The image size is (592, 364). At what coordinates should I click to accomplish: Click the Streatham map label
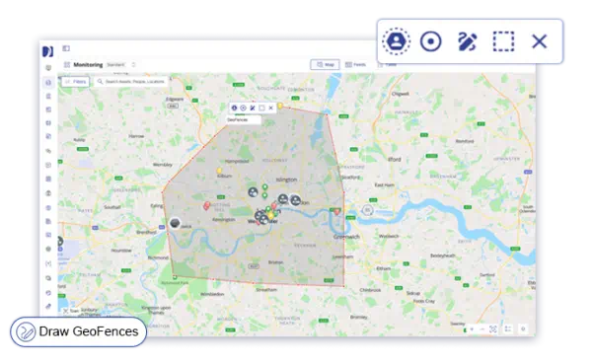coord(266,290)
